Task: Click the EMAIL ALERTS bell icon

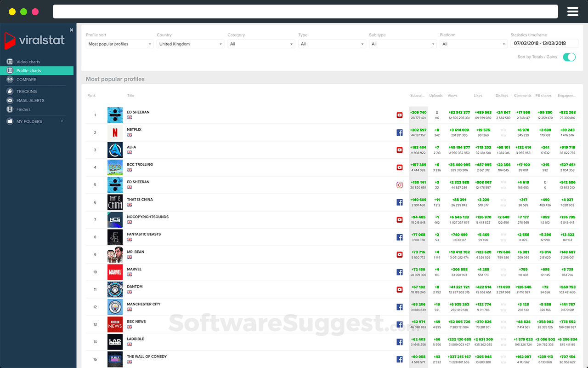Action: click(x=10, y=100)
